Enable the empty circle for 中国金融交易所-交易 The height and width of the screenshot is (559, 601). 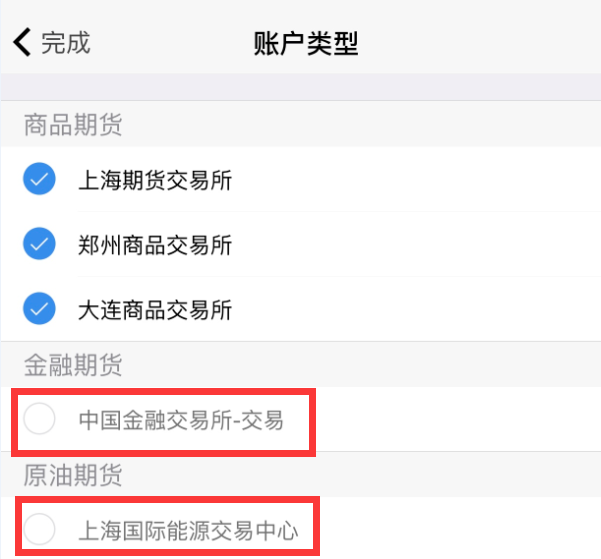[x=39, y=420]
